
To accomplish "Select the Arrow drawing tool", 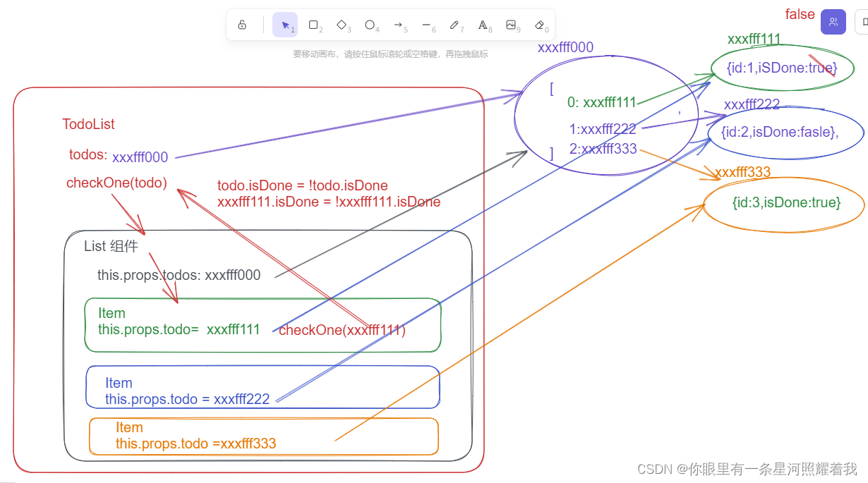I will (x=398, y=25).
